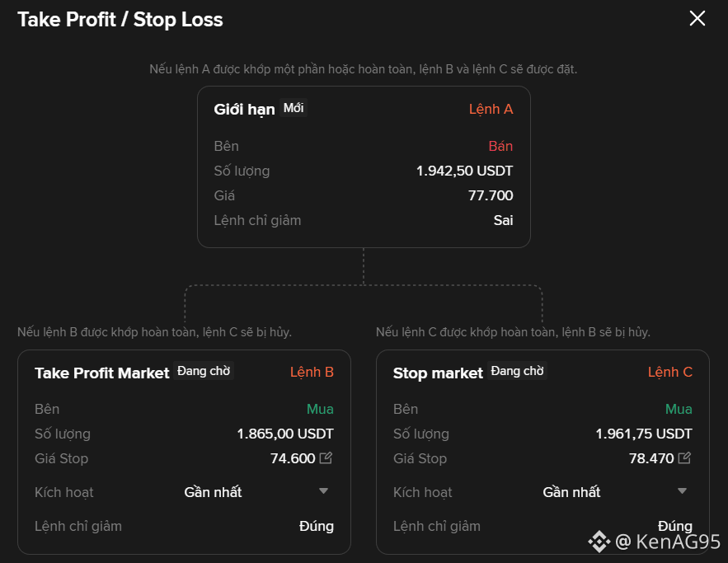Open Lệnh B trigger dropdown arrow

pyautogui.click(x=324, y=490)
